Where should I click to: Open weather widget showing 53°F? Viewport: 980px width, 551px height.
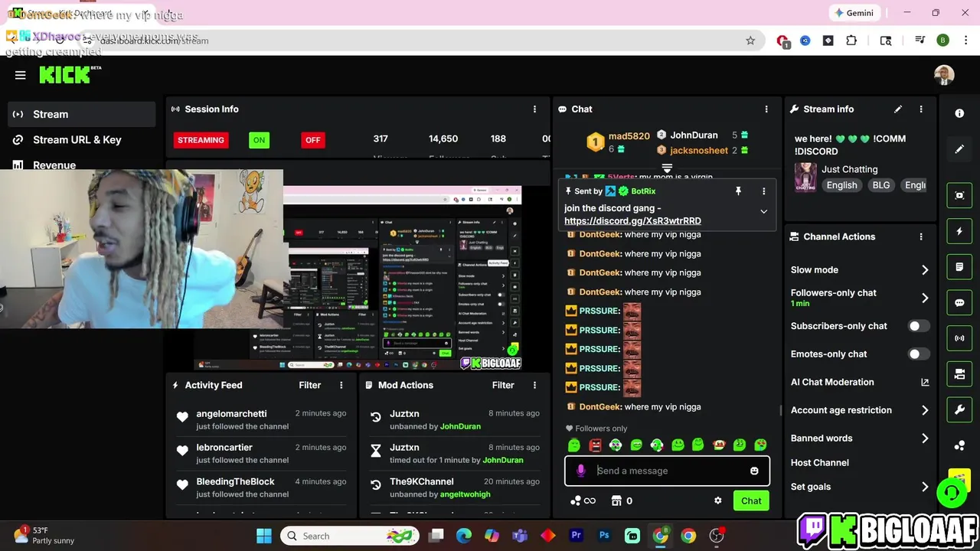(46, 536)
